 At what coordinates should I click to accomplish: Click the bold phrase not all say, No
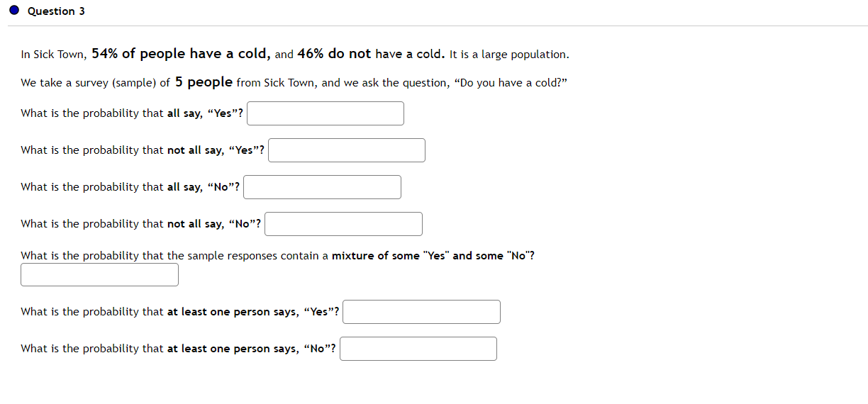click(214, 224)
